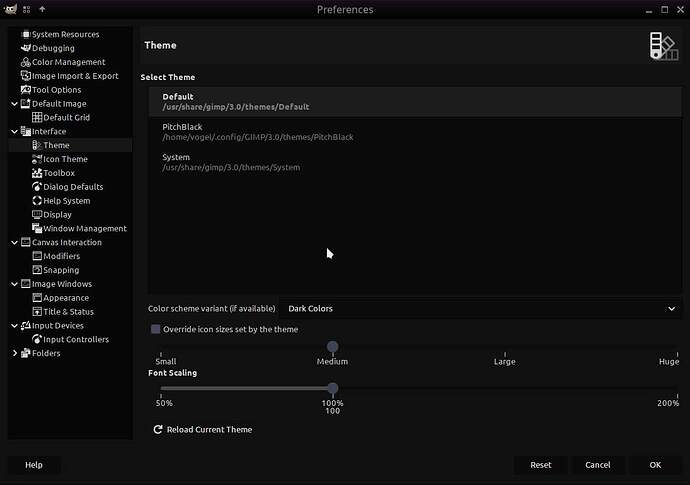
Task: Click the Toolbox icon in tree
Action: [37, 173]
